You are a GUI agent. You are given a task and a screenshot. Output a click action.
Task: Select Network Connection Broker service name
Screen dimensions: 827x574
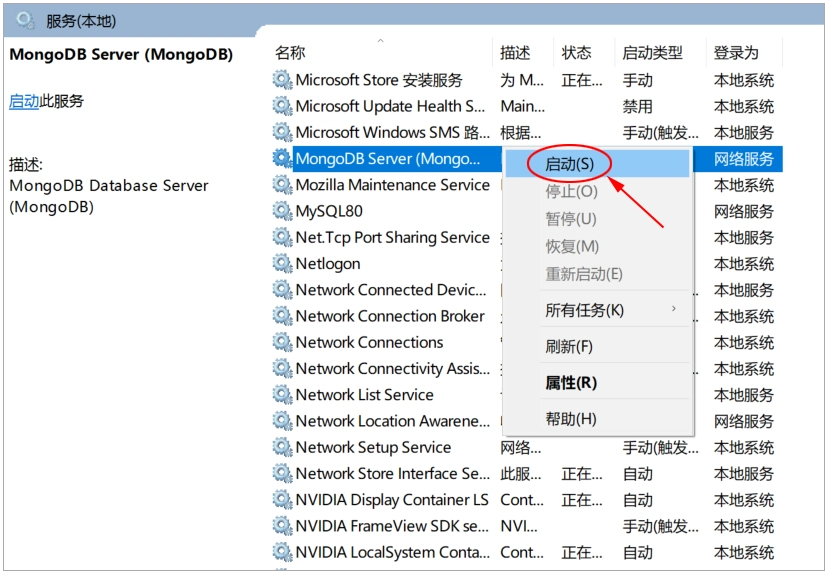(390, 316)
